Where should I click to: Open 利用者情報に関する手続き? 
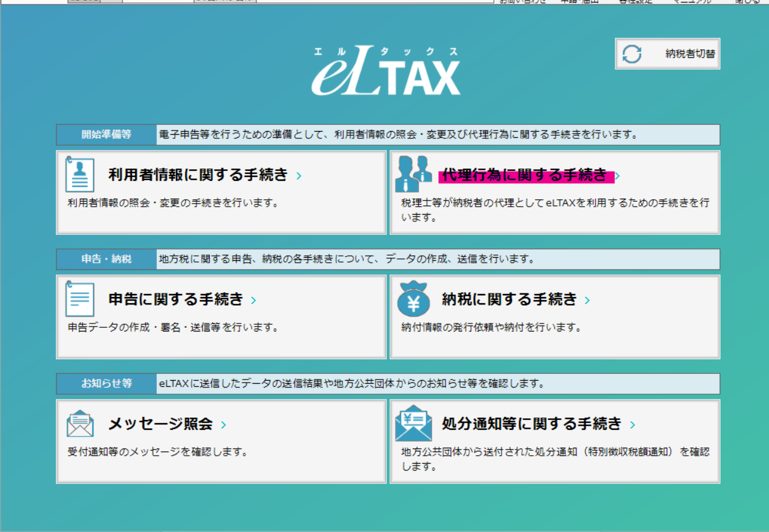pos(198,175)
